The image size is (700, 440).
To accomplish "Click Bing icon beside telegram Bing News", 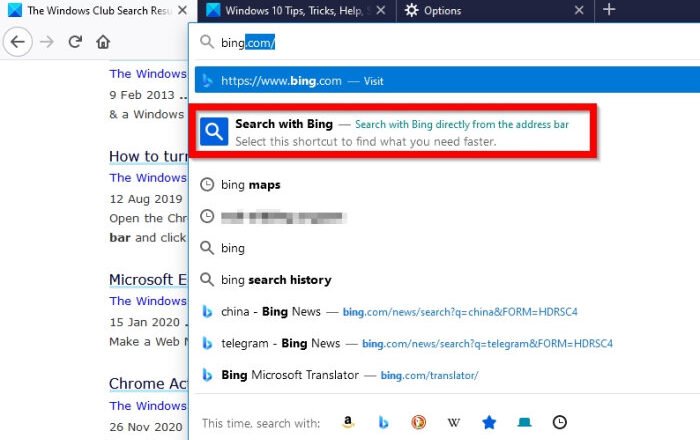I will pyautogui.click(x=207, y=343).
